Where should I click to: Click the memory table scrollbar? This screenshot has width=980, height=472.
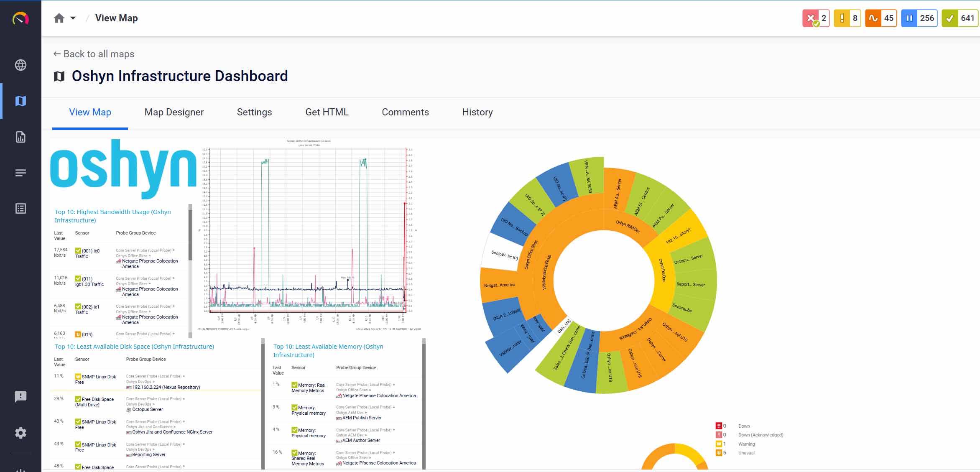[424, 403]
